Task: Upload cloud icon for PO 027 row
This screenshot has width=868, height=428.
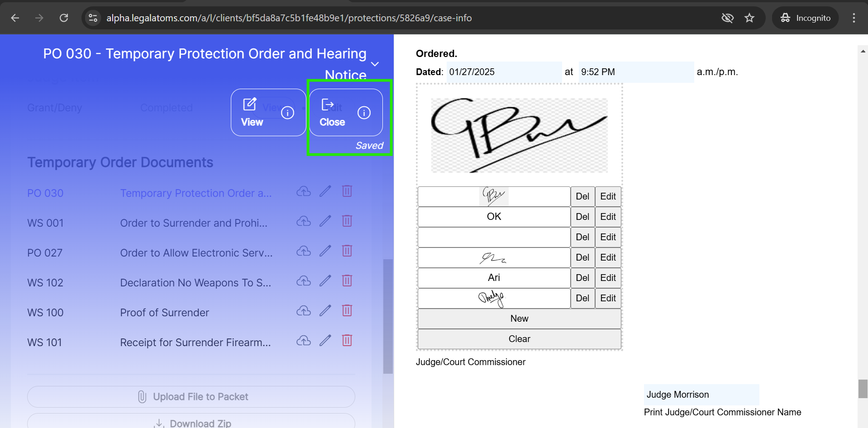Action: [x=304, y=251]
